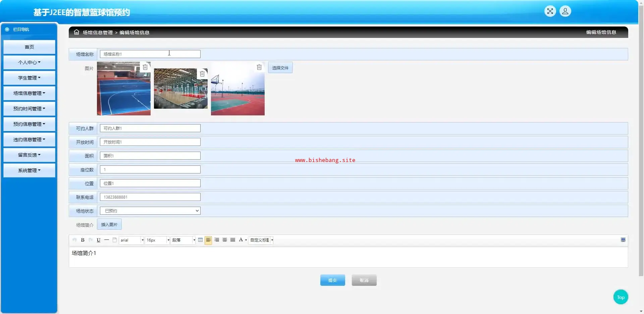Click the 插入图片 insert image button

pos(109,224)
